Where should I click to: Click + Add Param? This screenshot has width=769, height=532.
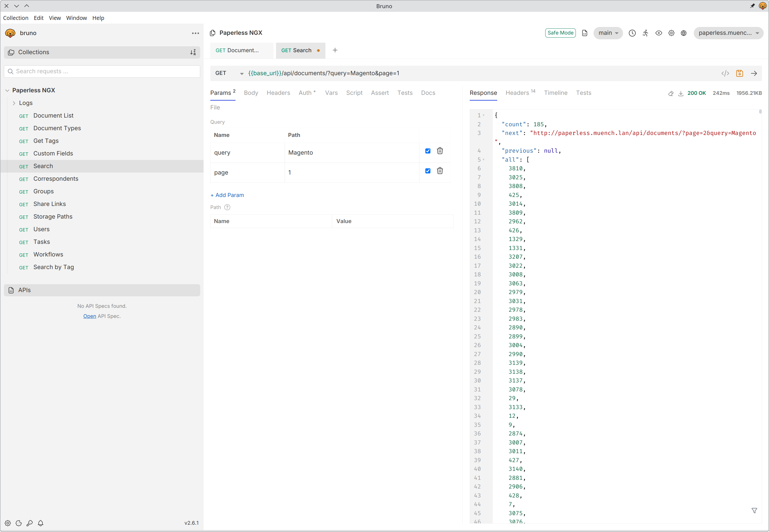point(227,195)
